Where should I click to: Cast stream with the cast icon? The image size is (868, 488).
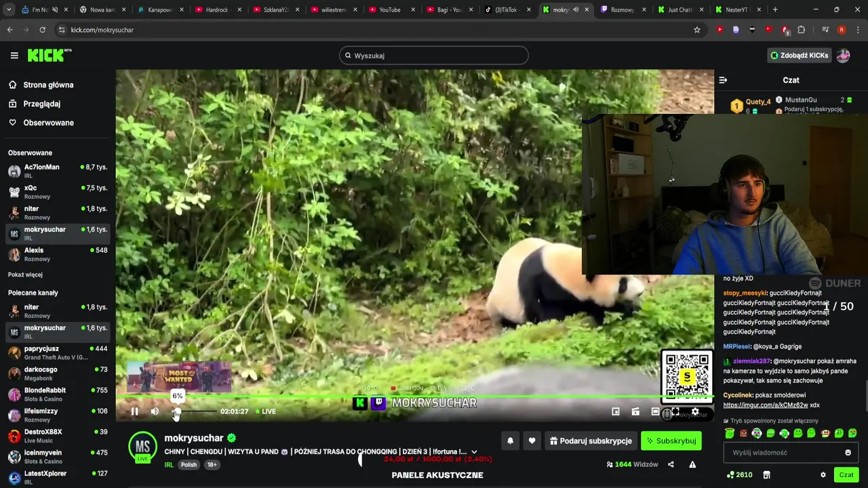[635, 411]
